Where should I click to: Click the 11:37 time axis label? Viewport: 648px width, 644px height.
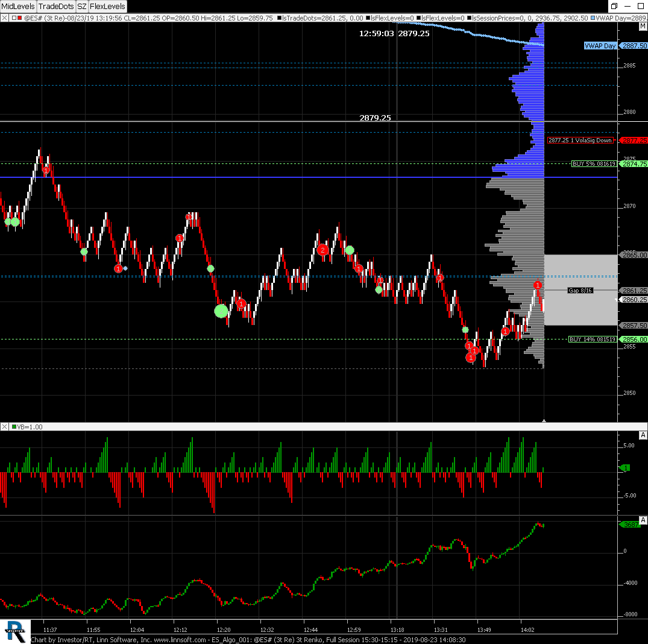pos(50,630)
